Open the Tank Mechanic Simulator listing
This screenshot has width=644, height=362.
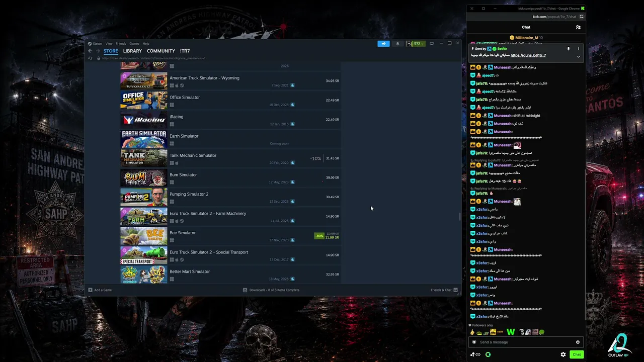click(x=230, y=158)
